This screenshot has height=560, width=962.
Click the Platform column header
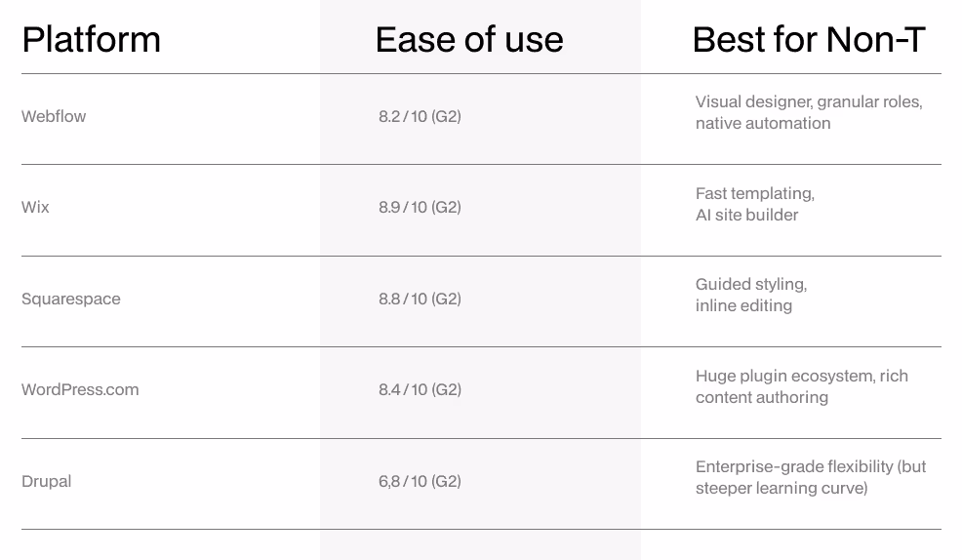click(x=92, y=40)
